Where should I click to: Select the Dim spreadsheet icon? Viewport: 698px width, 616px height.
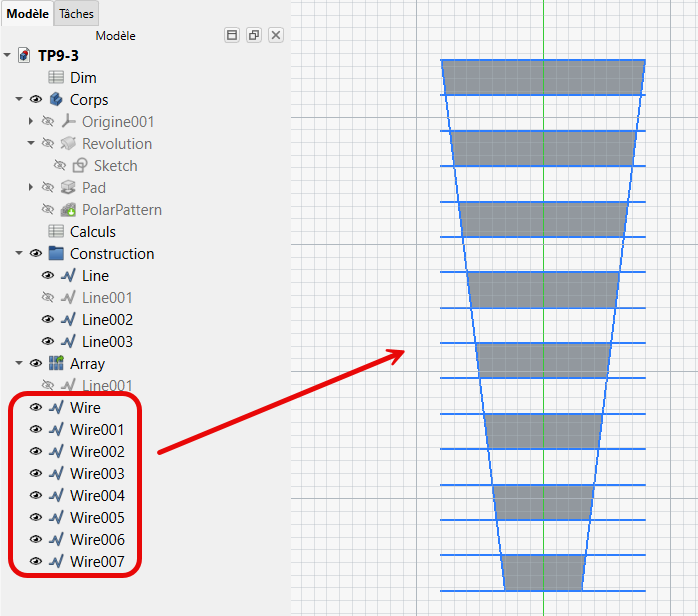(56, 78)
